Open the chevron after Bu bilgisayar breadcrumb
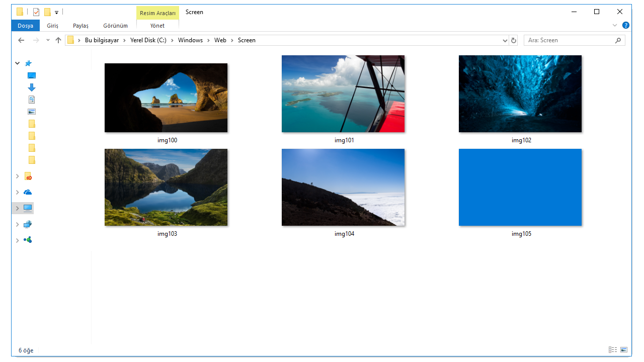 click(125, 40)
